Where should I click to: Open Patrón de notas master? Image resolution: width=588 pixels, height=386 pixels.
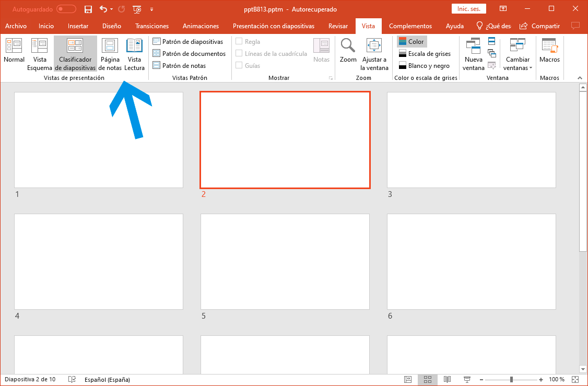click(179, 66)
